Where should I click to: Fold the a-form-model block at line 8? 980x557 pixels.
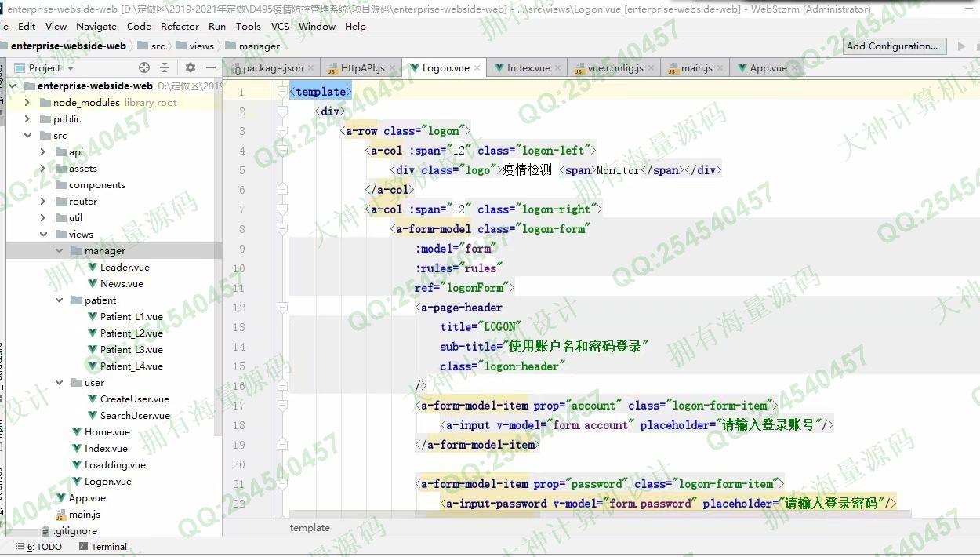[282, 229]
